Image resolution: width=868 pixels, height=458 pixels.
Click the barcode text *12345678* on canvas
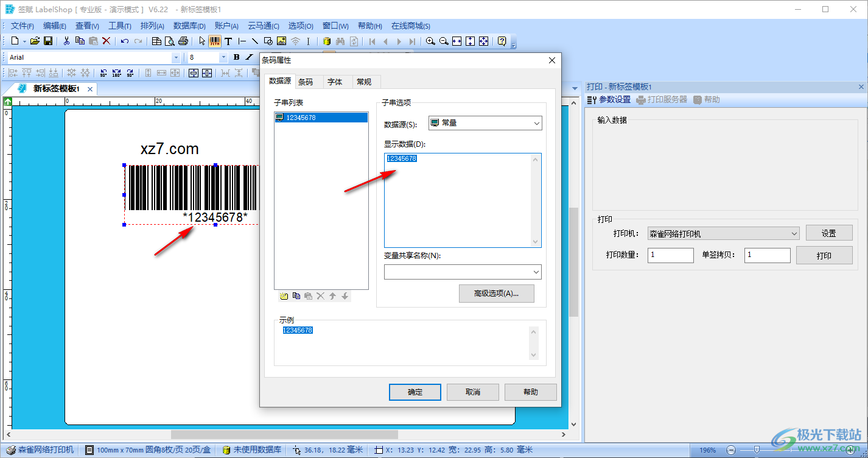point(215,217)
